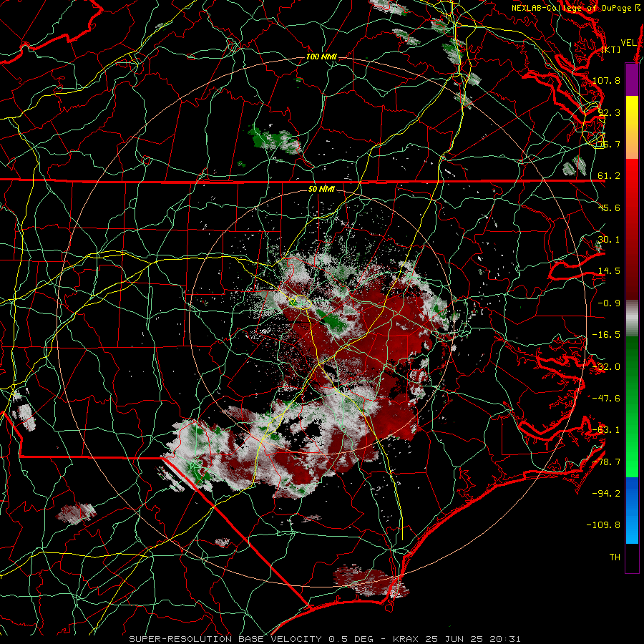Click the -0.9 velocity scale label
This screenshot has height=644, width=644.
[x=609, y=303]
